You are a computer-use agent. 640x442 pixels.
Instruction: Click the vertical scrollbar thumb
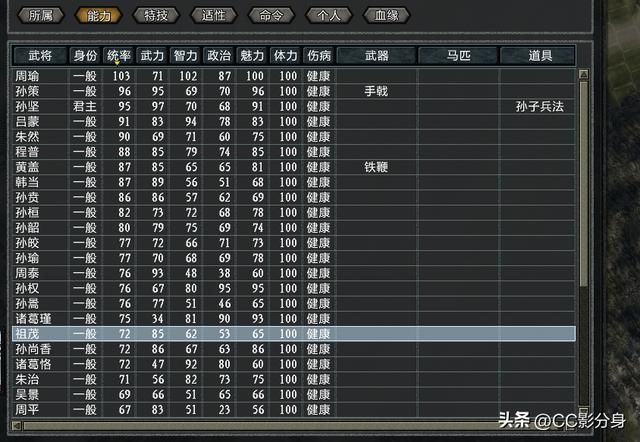(584, 184)
